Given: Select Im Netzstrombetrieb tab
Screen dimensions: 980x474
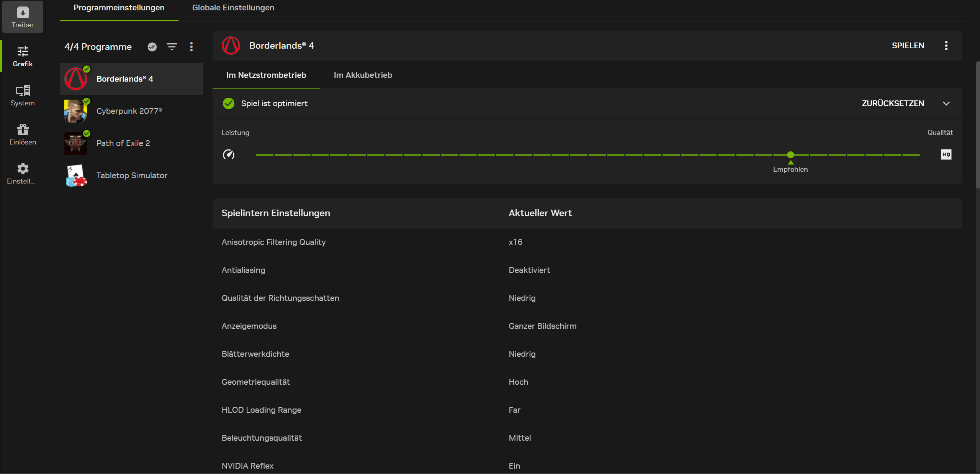Looking at the screenshot, I should (x=266, y=75).
